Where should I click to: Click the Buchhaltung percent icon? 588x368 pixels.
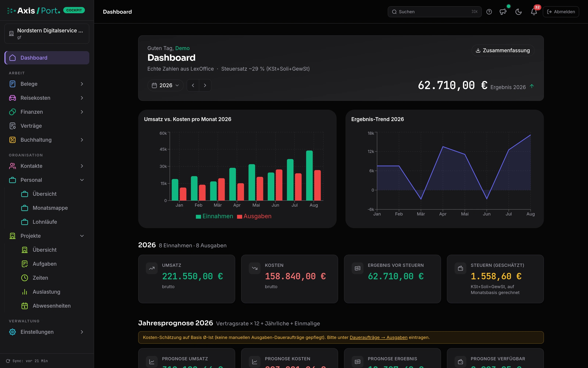point(12,140)
